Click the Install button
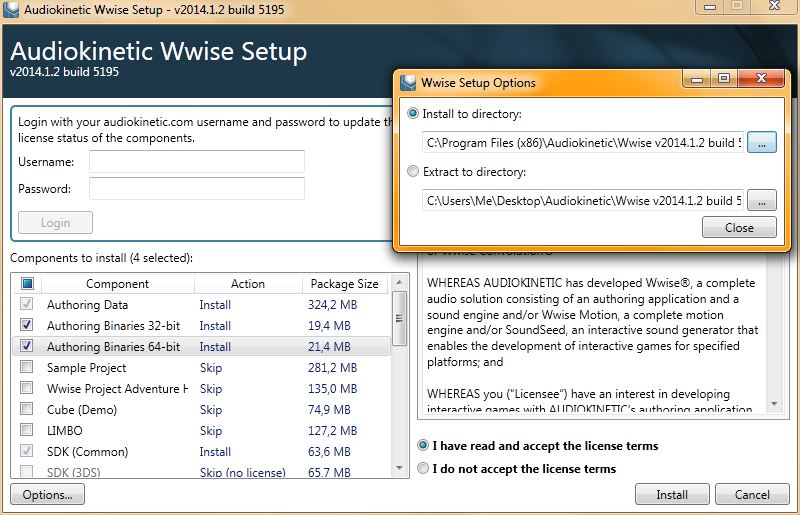Screen dimensions: 800x515 pos(672,495)
